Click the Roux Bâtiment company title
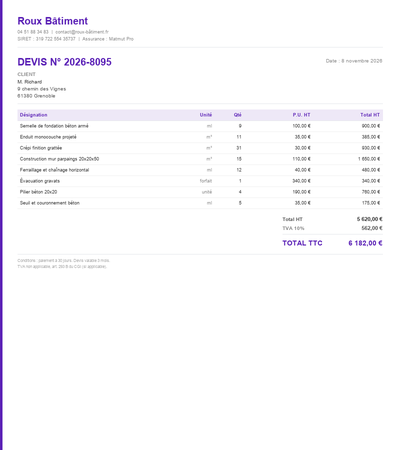Screen dimensions: 400x450 (x=53, y=21)
